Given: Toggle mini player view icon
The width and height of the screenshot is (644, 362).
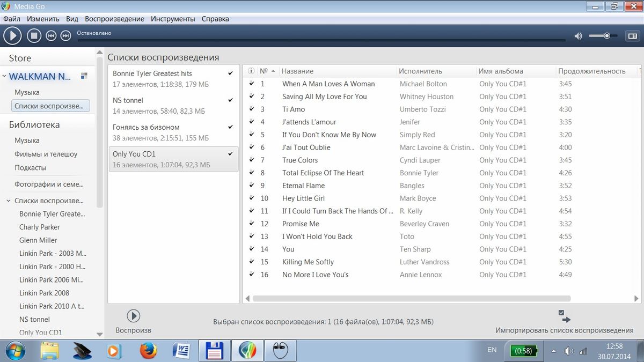Looking at the screenshot, I should point(632,36).
